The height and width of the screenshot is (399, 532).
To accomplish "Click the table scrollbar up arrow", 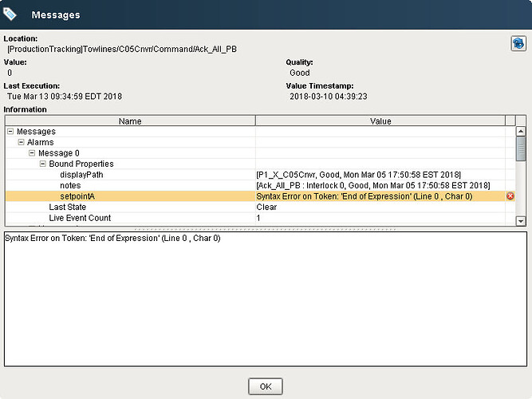I will click(521, 131).
